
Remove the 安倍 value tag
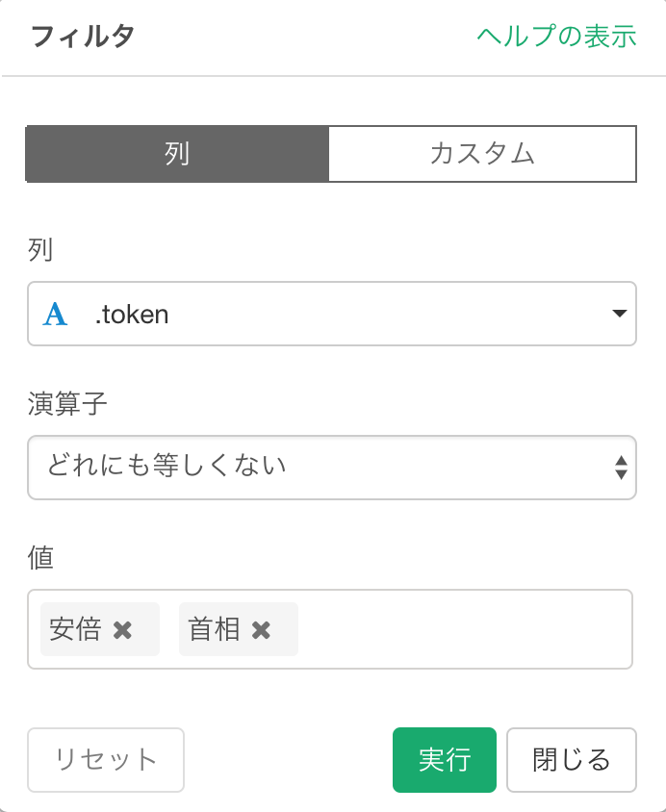pyautogui.click(x=123, y=630)
